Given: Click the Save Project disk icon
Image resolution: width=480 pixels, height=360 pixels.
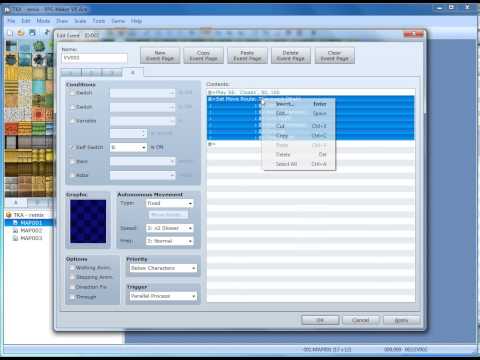Looking at the screenshot, I should [32, 33].
